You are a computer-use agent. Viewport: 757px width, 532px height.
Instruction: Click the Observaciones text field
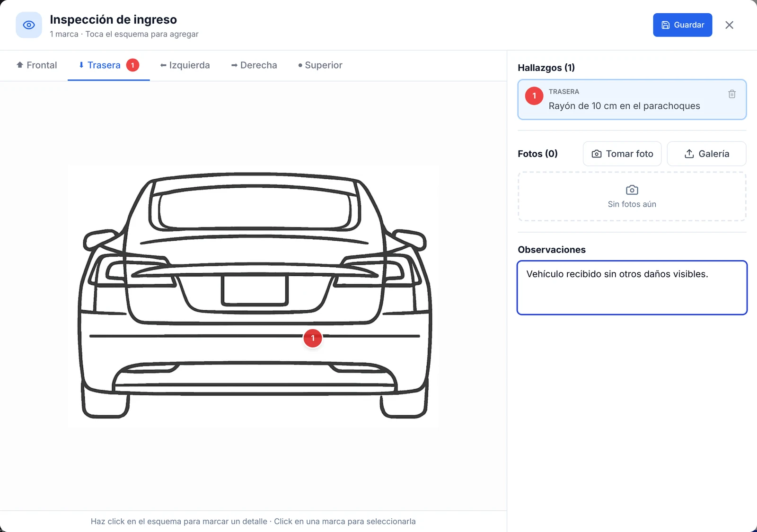[632, 288]
